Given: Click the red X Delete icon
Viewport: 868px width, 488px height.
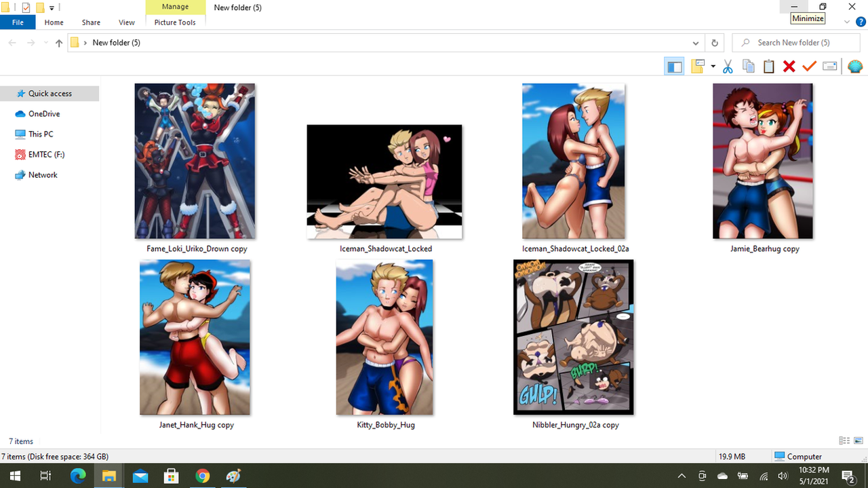Looking at the screenshot, I should [x=789, y=67].
